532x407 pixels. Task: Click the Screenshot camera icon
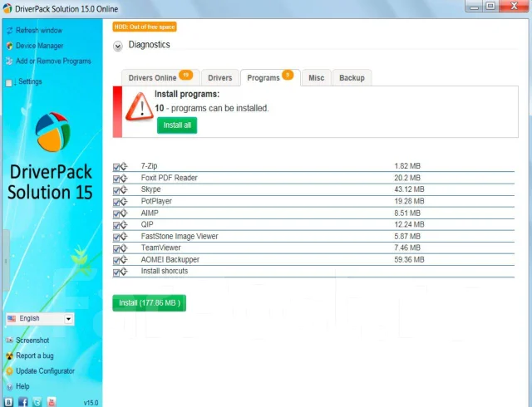9,340
